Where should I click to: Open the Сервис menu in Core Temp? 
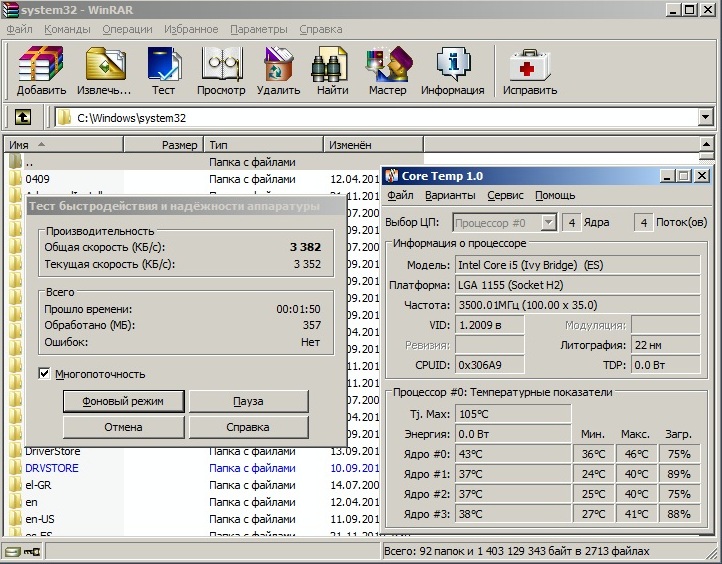pos(505,195)
